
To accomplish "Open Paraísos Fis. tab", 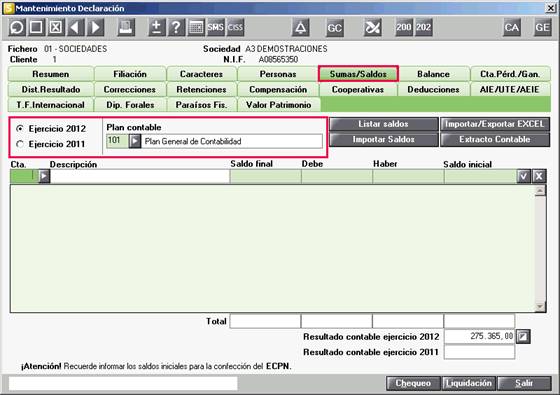I will coord(201,105).
